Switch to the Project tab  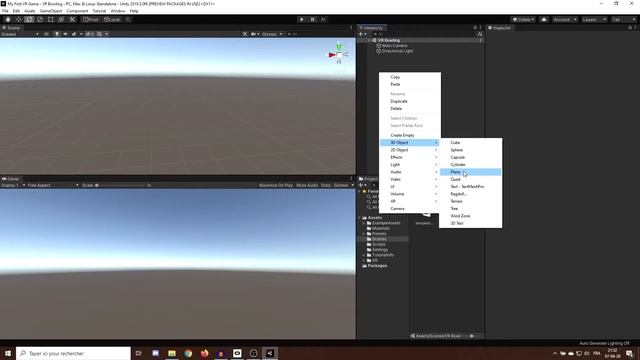[368, 179]
